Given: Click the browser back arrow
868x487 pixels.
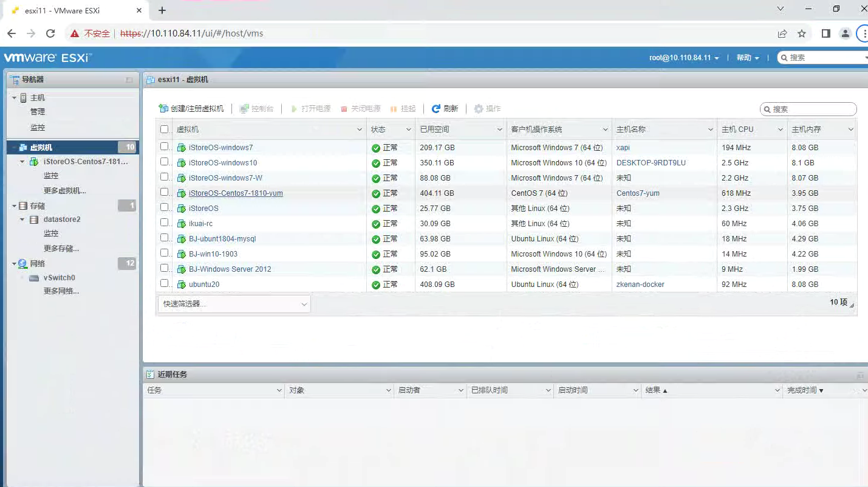Looking at the screenshot, I should [x=12, y=33].
